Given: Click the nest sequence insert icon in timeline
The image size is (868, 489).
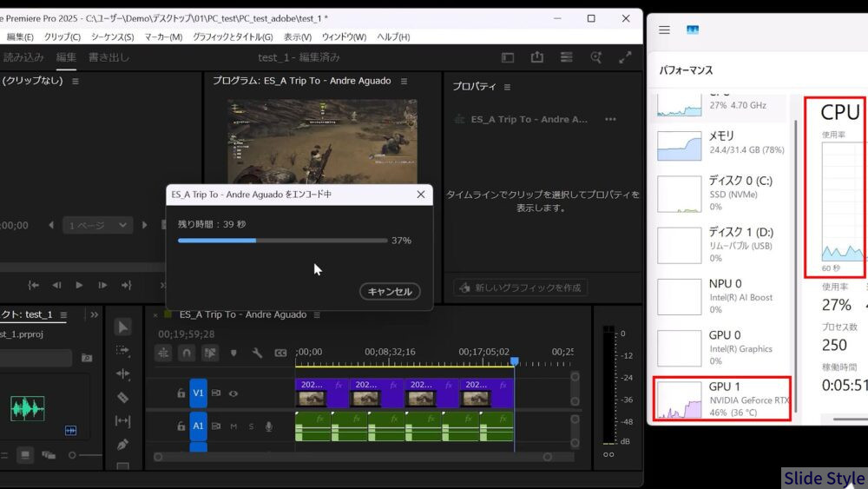Looking at the screenshot, I should coord(163,353).
